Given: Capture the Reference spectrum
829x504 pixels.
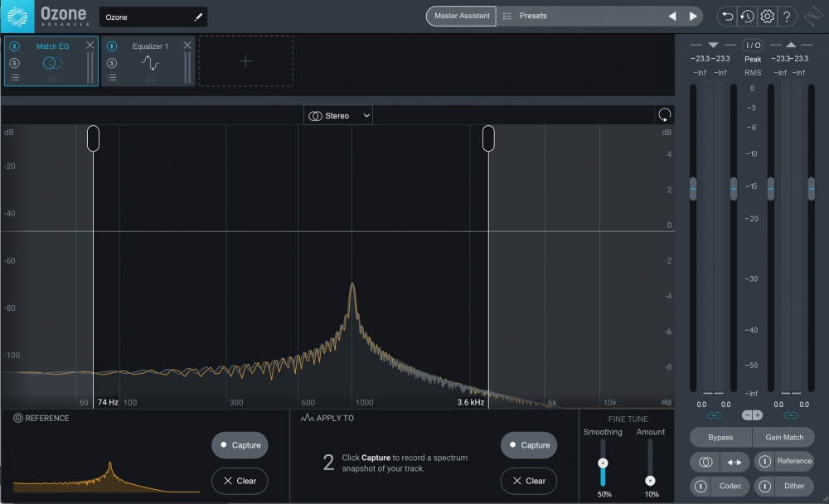Looking at the screenshot, I should point(240,445).
